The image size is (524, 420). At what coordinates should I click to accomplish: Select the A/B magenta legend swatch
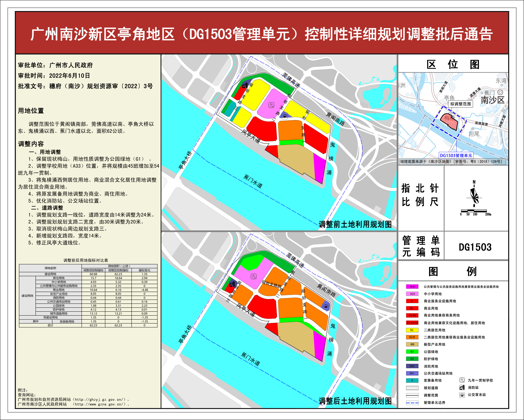(412, 287)
